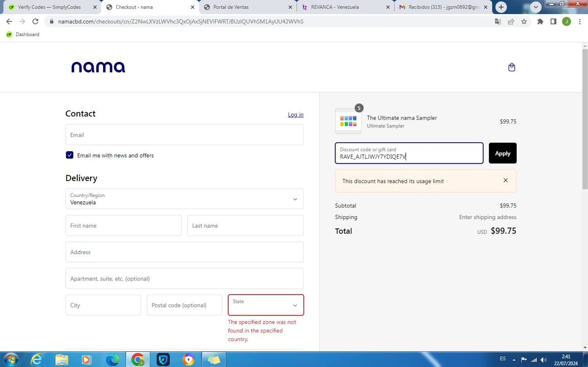Uncheck Email me with news and offers

point(69,155)
